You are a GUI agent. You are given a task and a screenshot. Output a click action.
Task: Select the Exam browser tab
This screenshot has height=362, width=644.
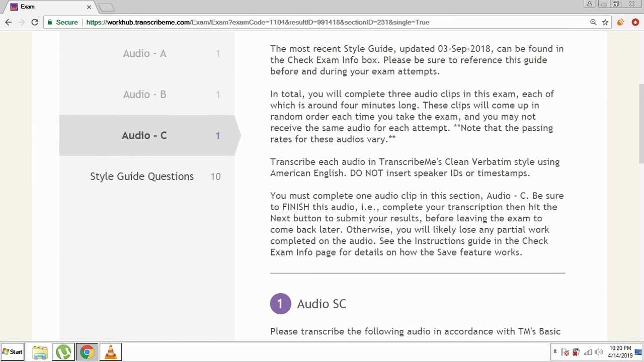(50, 7)
